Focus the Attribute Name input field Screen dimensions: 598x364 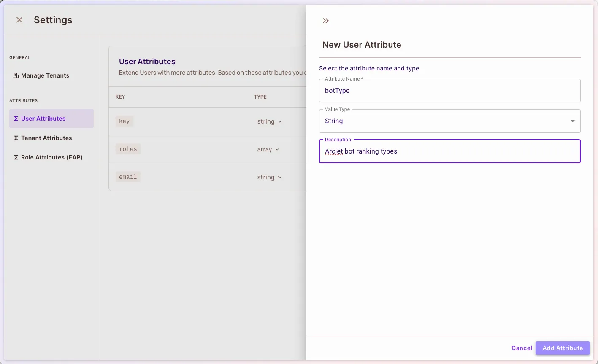point(449,91)
